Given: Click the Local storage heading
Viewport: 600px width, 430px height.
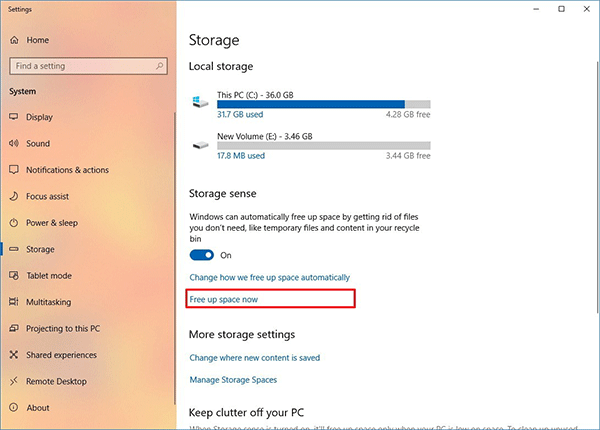Looking at the screenshot, I should point(221,67).
